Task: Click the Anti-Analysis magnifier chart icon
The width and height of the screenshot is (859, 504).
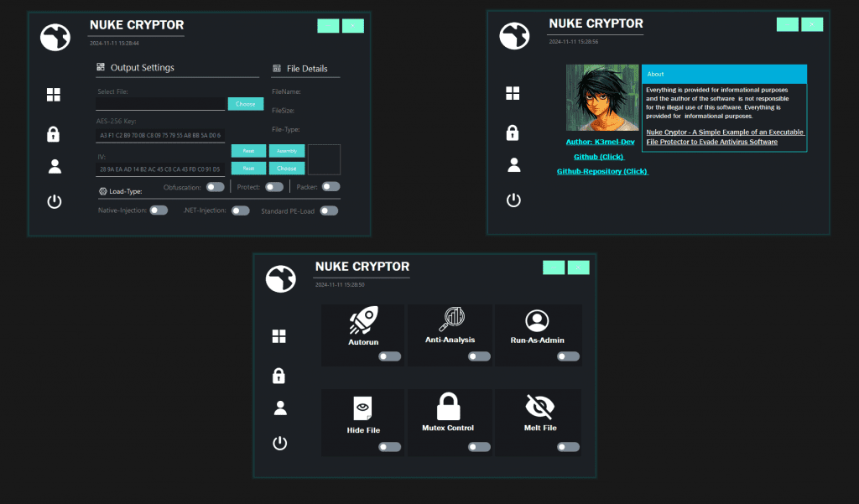Action: [x=451, y=320]
